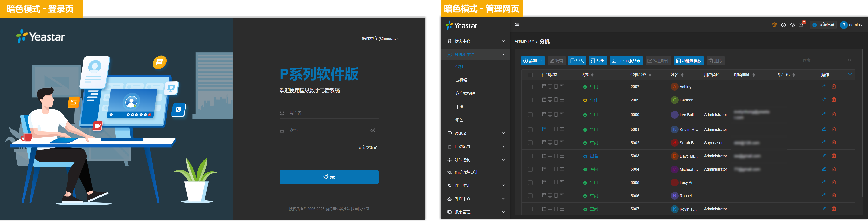
Task: Click edit pencil for extension 2007
Action: pos(824,87)
